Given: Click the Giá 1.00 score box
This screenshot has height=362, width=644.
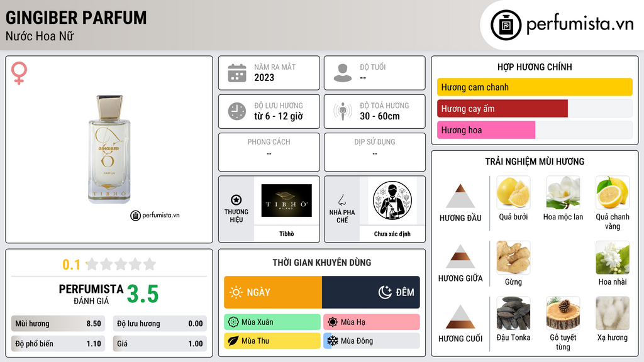Looking at the screenshot, I should 160,344.
